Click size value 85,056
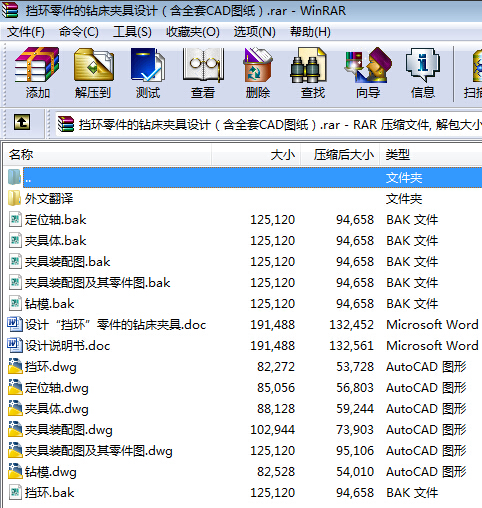The height and width of the screenshot is (508, 482). point(276,388)
